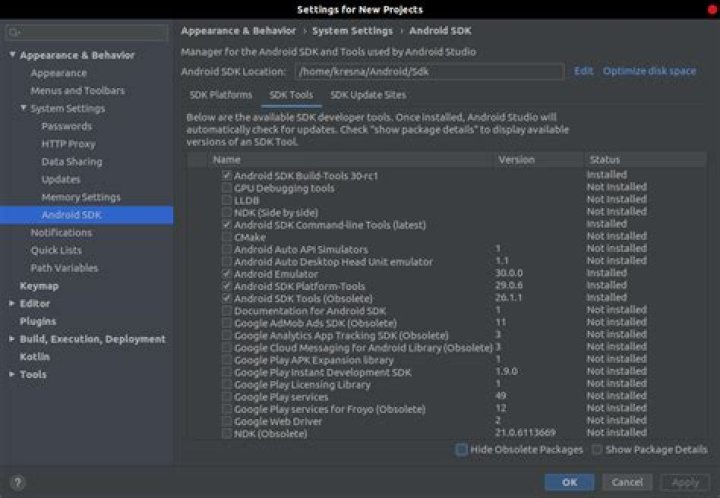Viewport: 720px width, 498px height.
Task: Select Kotlin settings
Action: point(34,357)
